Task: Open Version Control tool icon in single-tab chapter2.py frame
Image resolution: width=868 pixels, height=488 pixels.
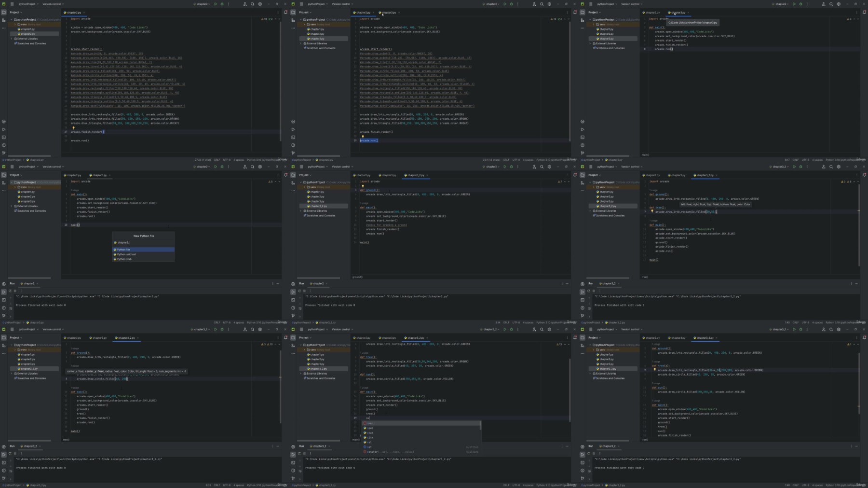Action: 4,153
